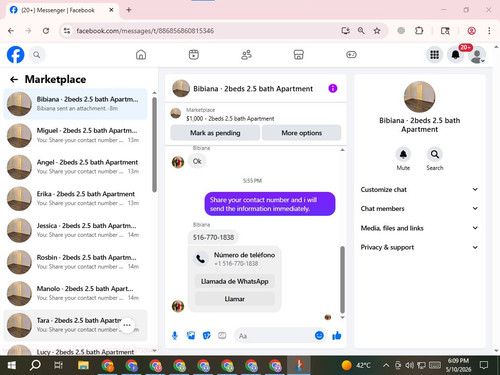The width and height of the screenshot is (500, 375).
Task: Open the Facebook search magnifier
Action: 37,55
